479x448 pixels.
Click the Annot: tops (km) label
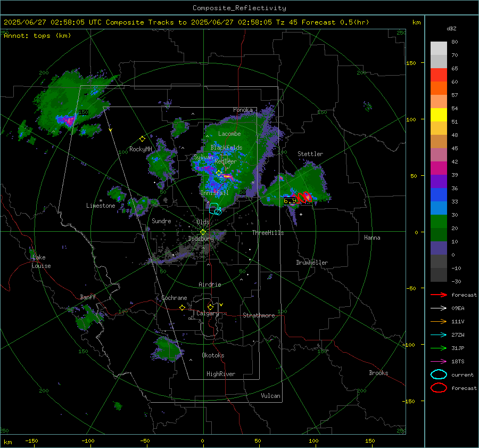click(37, 36)
